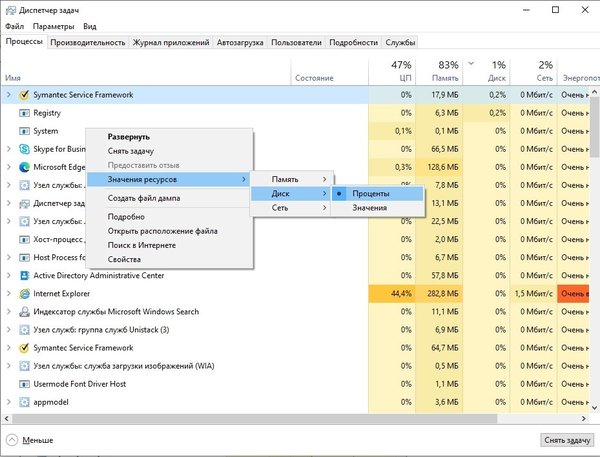Click the Usermode Font Driver Host icon
The height and width of the screenshot is (457, 600).
[24, 383]
